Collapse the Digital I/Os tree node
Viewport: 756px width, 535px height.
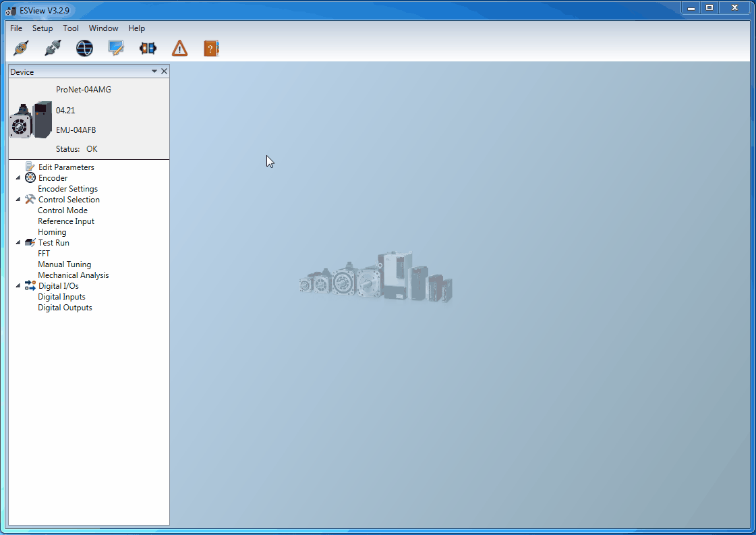18,285
